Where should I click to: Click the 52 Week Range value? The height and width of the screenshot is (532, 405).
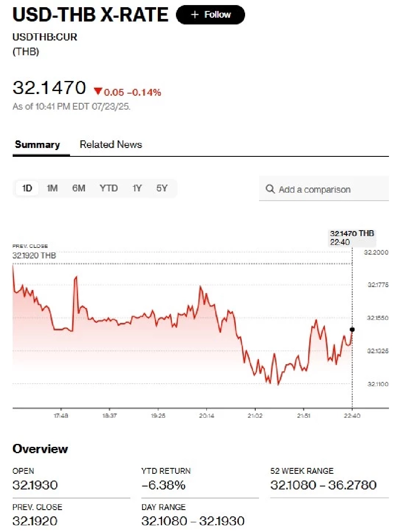(323, 485)
